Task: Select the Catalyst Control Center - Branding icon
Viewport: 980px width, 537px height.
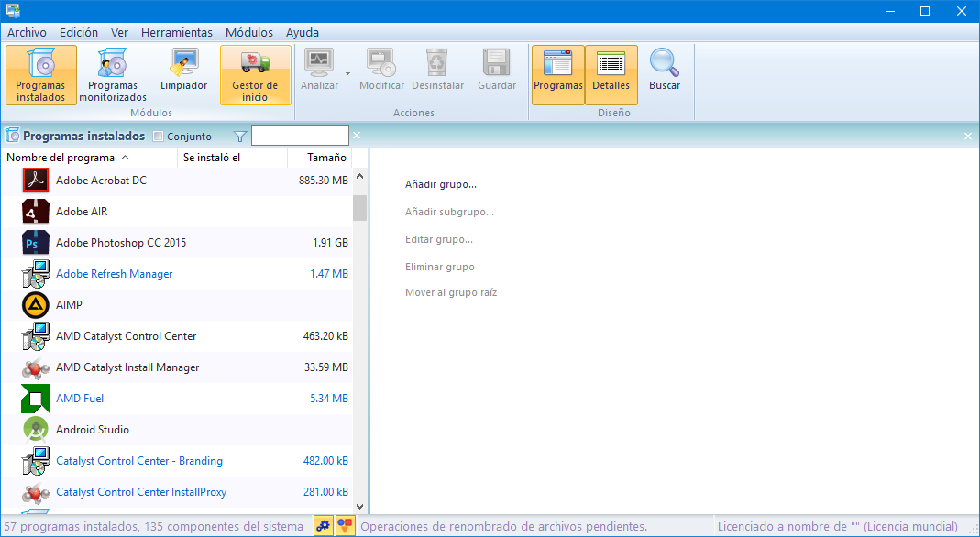Action: pyautogui.click(x=36, y=462)
